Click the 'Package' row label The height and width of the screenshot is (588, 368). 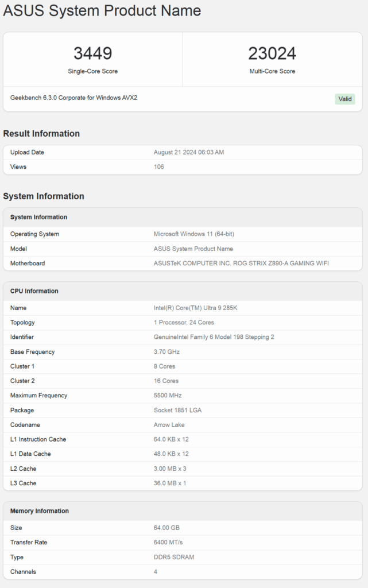22,410
